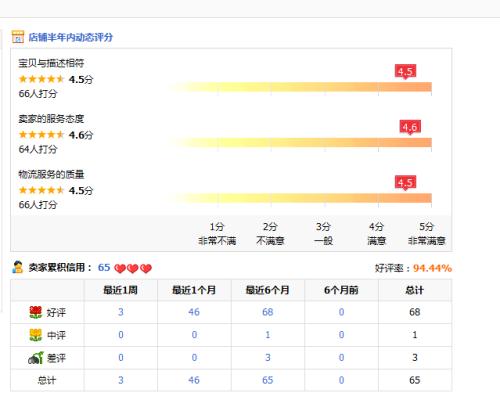Screen dimensions: 500x400
Task: Click the red flower 好评 icon
Action: (x=36, y=312)
